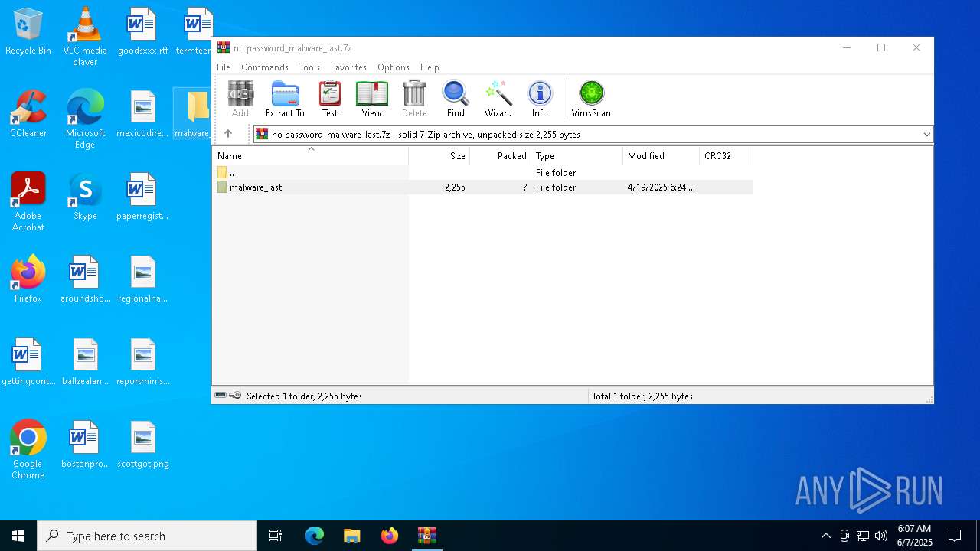Screen dimensions: 980x551
Task: Open the Commands menu
Action: (x=265, y=67)
